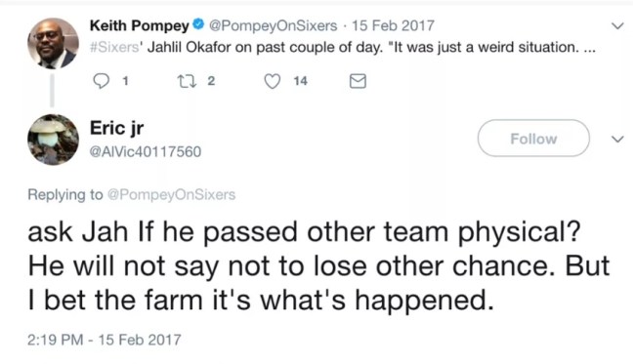Open Keith Pompey's profile picture
635x364 pixels.
[x=53, y=43]
